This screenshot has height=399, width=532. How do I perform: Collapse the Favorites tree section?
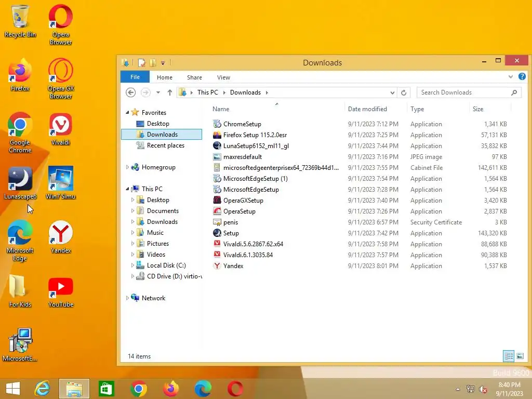(x=127, y=112)
